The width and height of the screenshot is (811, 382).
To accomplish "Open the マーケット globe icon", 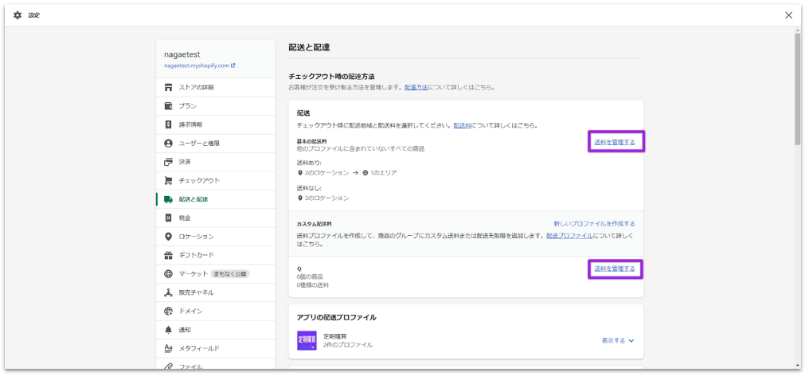I will [168, 274].
